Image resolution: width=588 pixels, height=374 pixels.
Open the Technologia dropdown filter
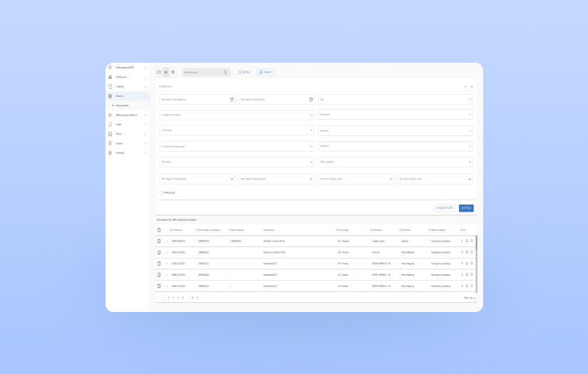(x=237, y=130)
